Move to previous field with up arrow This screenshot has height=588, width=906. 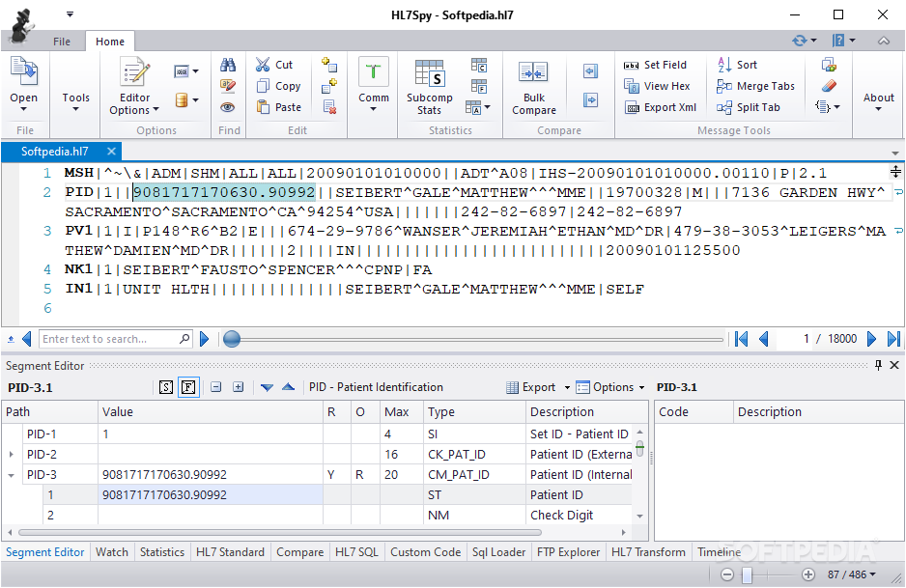click(x=289, y=387)
